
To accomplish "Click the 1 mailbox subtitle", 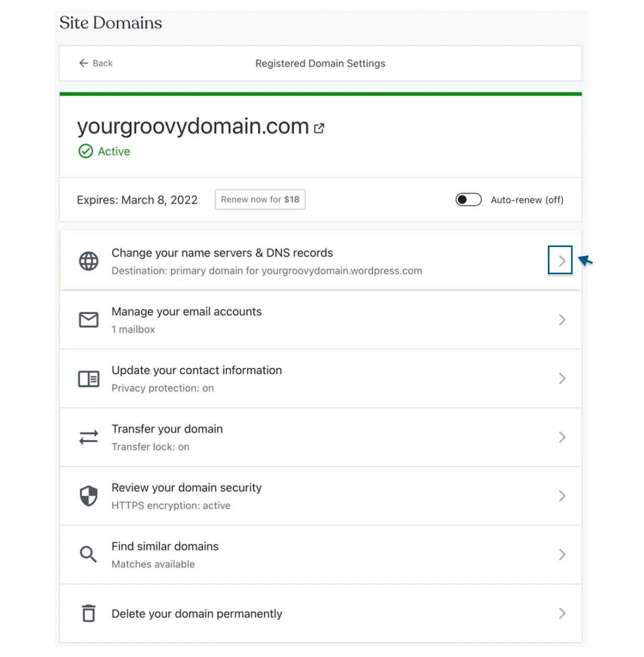I will (133, 330).
